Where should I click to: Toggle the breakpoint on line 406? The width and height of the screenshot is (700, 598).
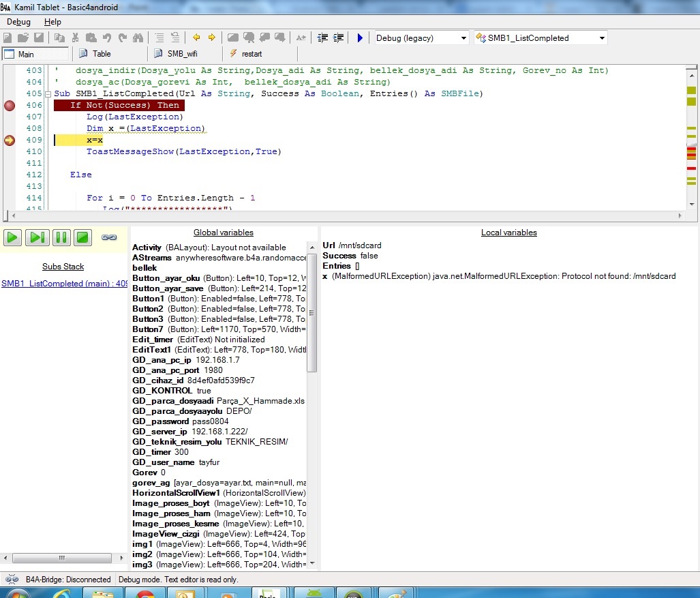(x=10, y=106)
